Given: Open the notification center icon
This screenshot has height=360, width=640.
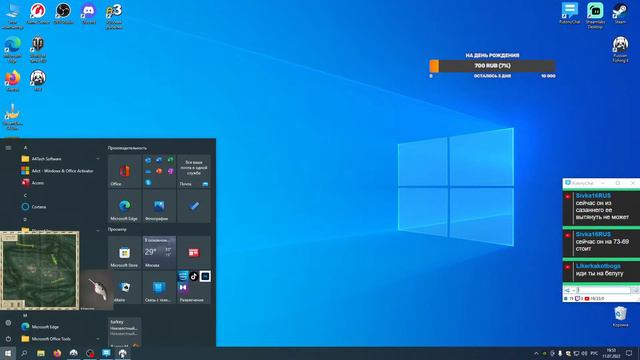Looking at the screenshot, I should tap(629, 353).
